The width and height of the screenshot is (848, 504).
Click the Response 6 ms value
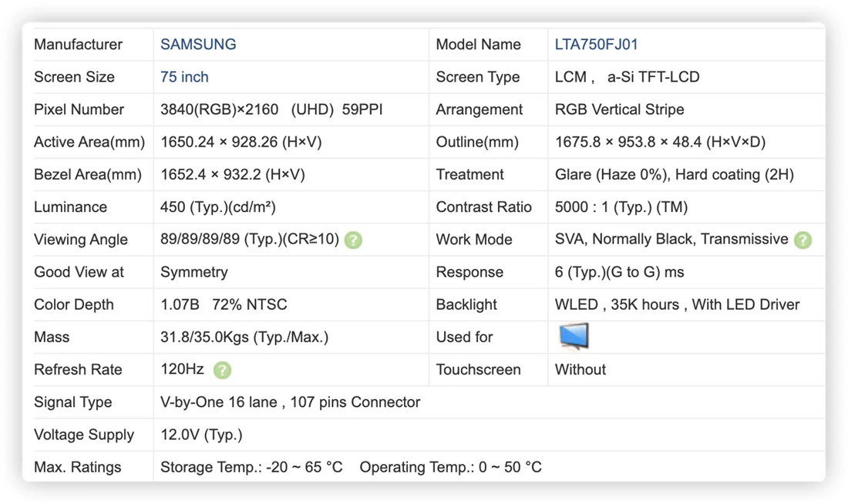click(619, 272)
